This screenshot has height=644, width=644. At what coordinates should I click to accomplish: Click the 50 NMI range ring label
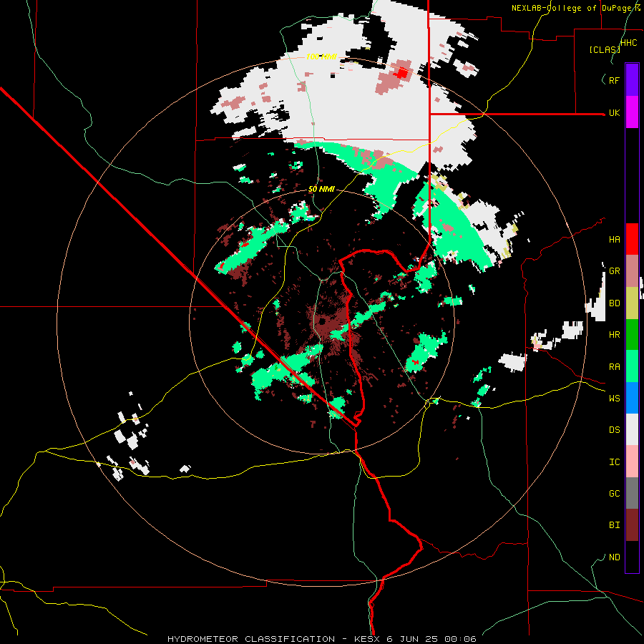[321, 190]
